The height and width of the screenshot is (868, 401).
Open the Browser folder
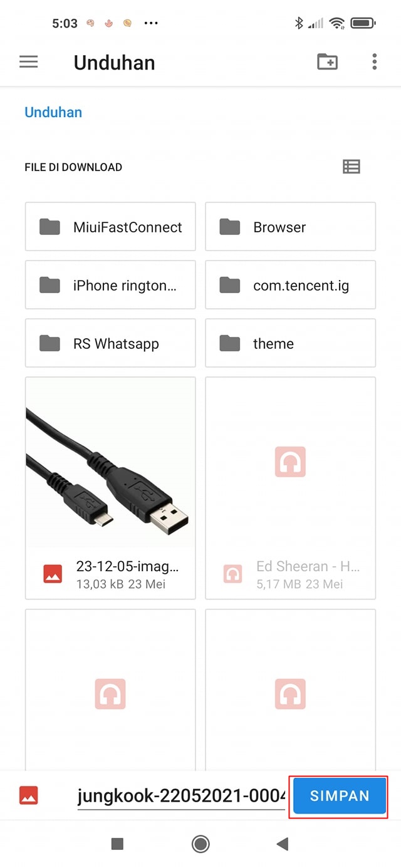[290, 227]
